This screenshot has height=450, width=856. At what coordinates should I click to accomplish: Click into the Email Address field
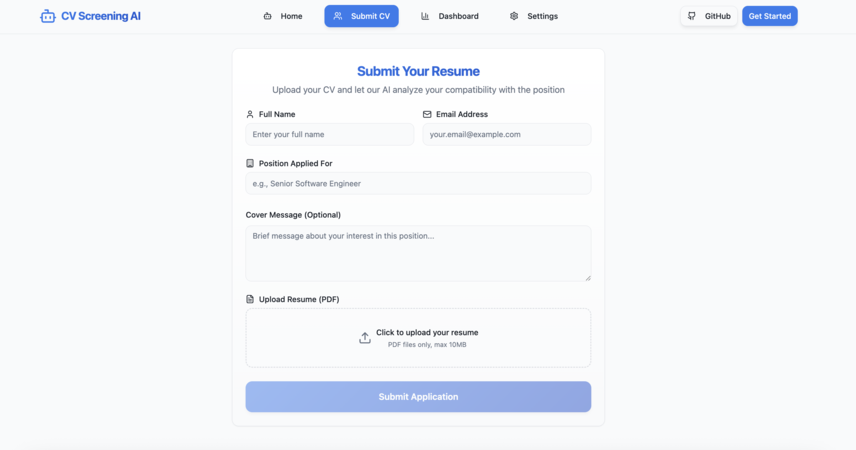tap(507, 134)
